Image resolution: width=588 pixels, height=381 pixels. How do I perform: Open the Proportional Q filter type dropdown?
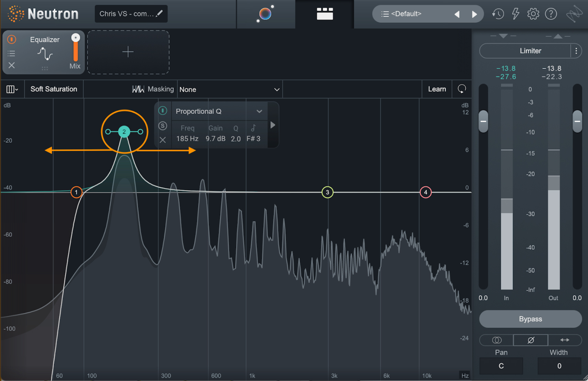click(219, 111)
